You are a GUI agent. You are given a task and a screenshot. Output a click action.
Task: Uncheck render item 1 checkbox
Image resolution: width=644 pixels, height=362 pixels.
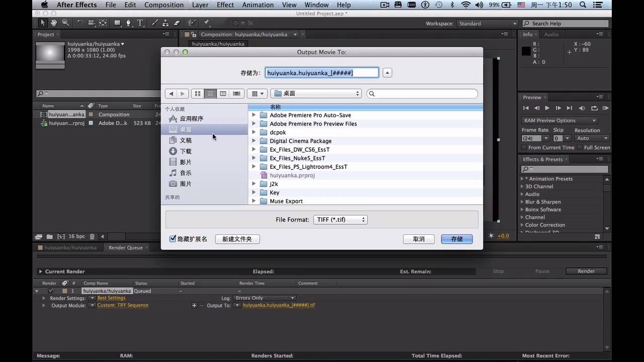point(50,291)
